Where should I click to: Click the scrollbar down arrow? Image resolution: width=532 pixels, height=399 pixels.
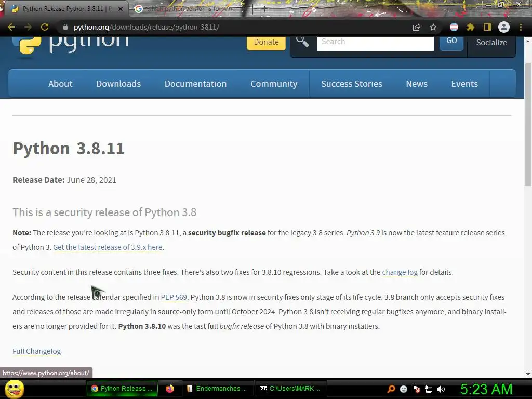tap(528, 374)
